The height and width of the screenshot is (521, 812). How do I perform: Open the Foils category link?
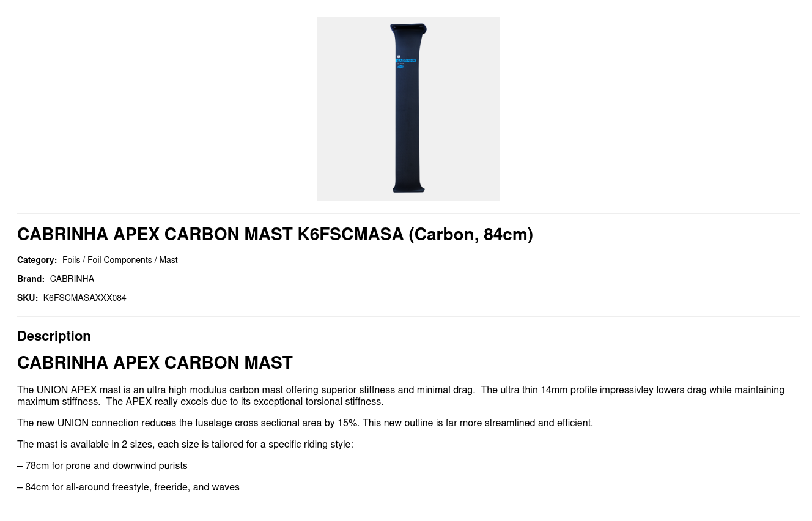pos(71,260)
